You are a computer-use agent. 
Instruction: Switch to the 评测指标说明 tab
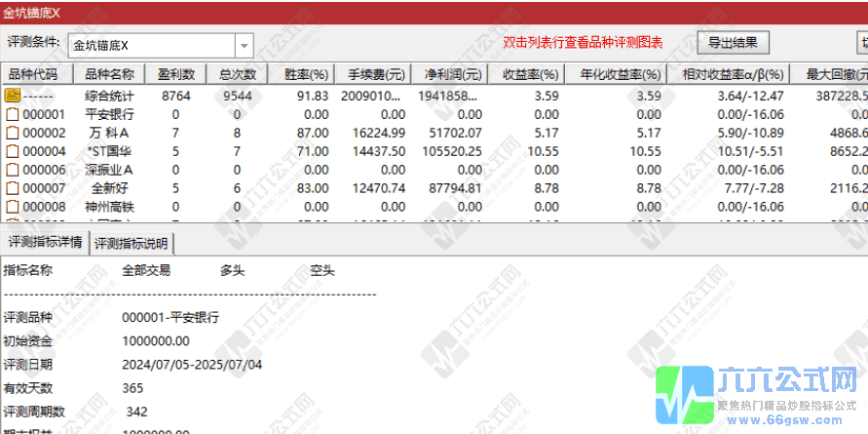coord(132,243)
